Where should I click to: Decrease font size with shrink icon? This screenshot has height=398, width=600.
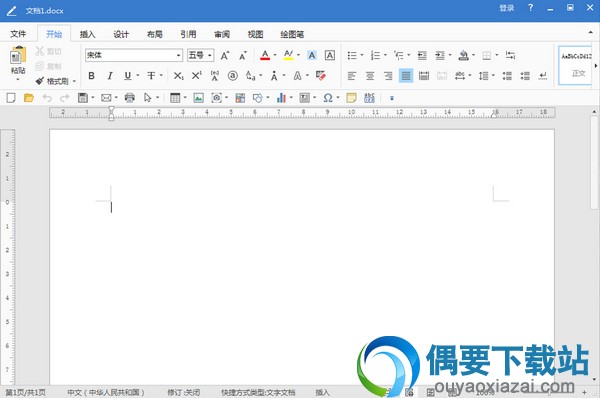point(243,55)
